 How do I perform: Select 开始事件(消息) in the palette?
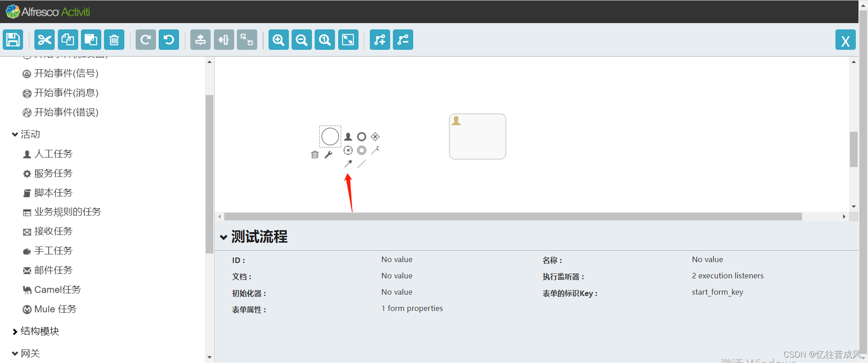coord(61,93)
